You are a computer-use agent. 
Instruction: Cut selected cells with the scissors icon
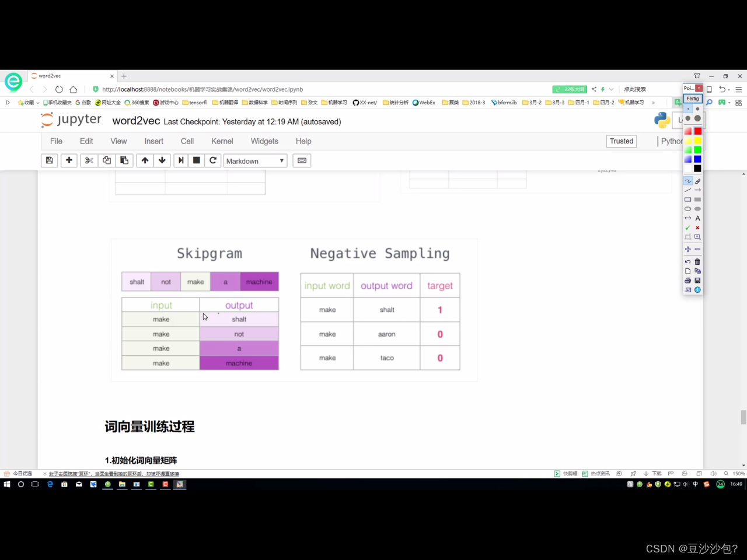tap(89, 160)
